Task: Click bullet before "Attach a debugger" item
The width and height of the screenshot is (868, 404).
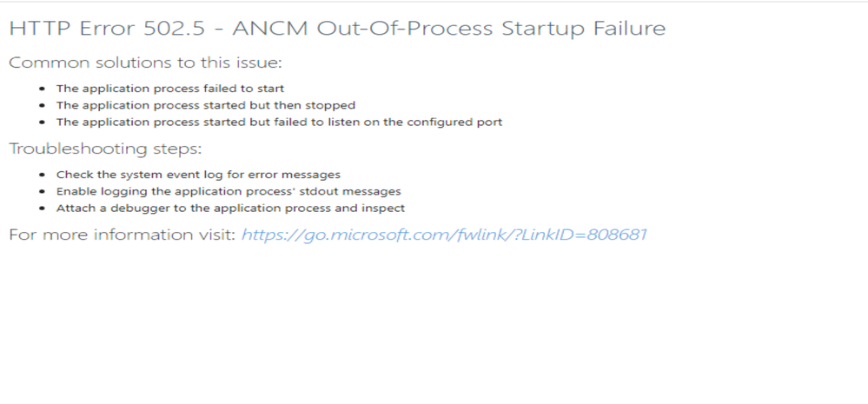Action: pos(43,209)
